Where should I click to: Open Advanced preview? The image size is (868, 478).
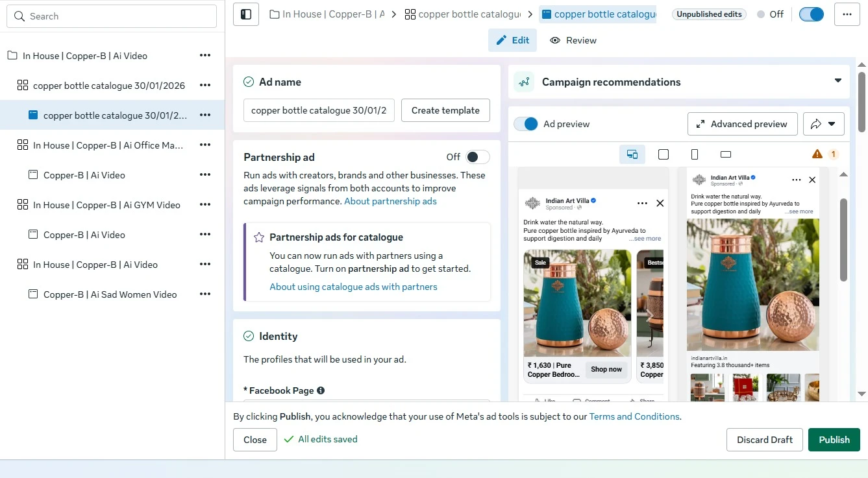742,124
